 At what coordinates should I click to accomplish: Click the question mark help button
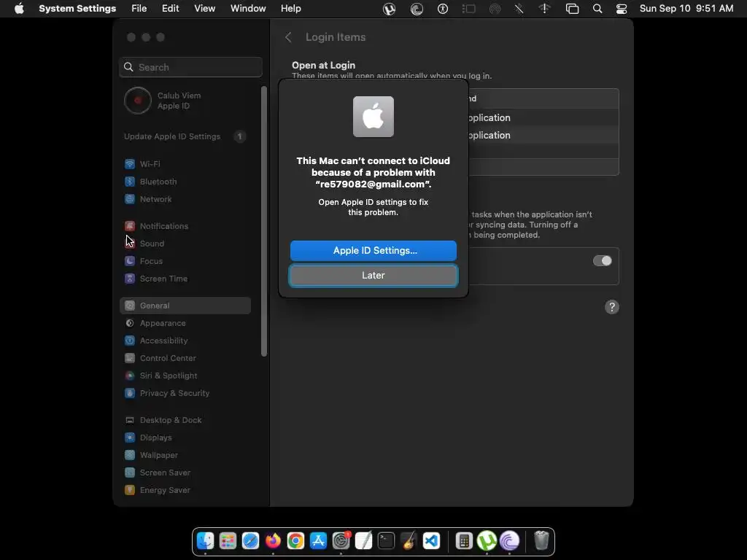point(612,307)
